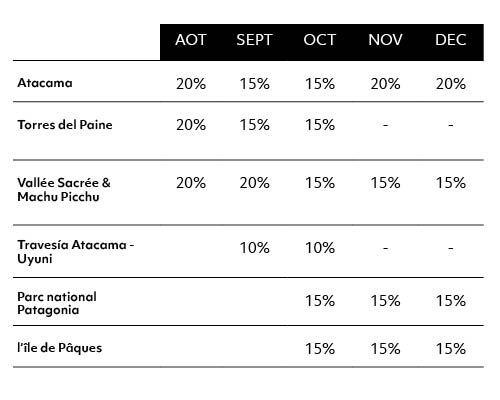
Task: Select the Parc national Patagonia label
Action: (57, 303)
